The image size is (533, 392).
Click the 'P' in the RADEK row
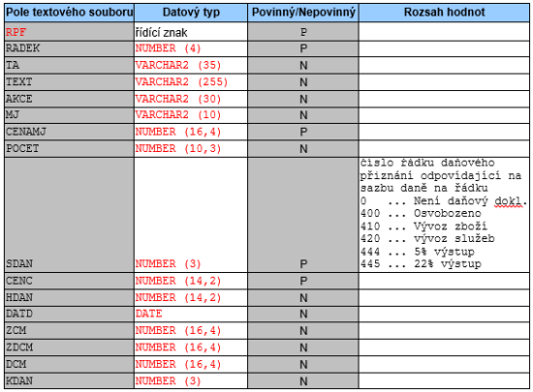(303, 48)
